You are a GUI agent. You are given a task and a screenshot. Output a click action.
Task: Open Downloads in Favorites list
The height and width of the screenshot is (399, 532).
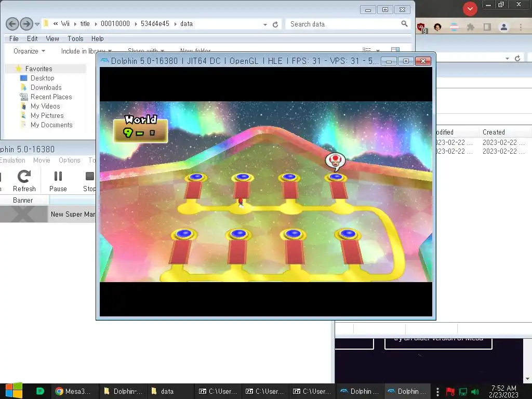click(x=46, y=87)
